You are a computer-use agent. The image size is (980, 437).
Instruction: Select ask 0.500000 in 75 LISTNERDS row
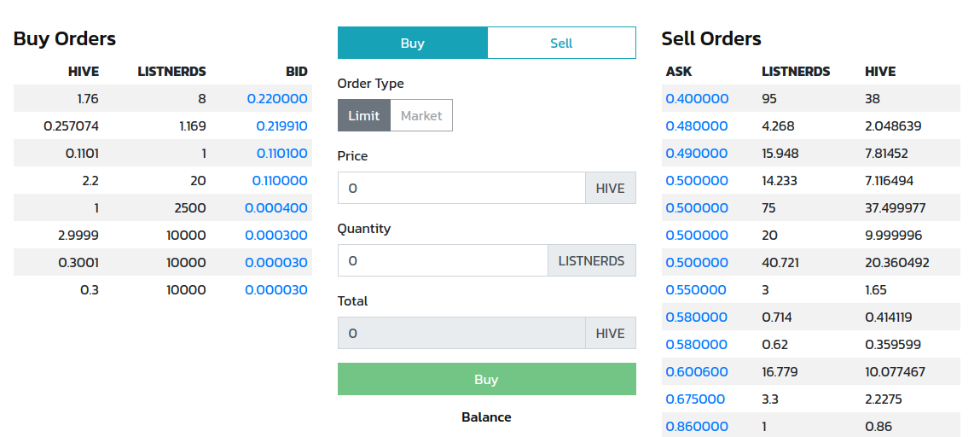697,208
